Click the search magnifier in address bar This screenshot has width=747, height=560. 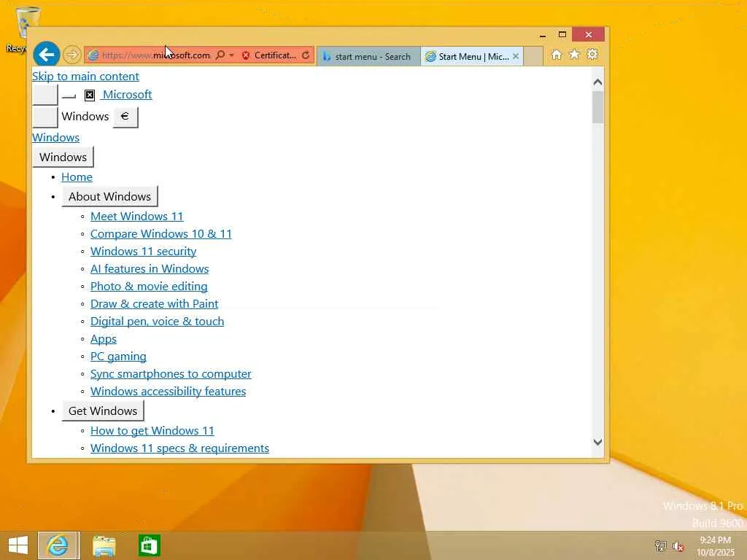tap(220, 55)
